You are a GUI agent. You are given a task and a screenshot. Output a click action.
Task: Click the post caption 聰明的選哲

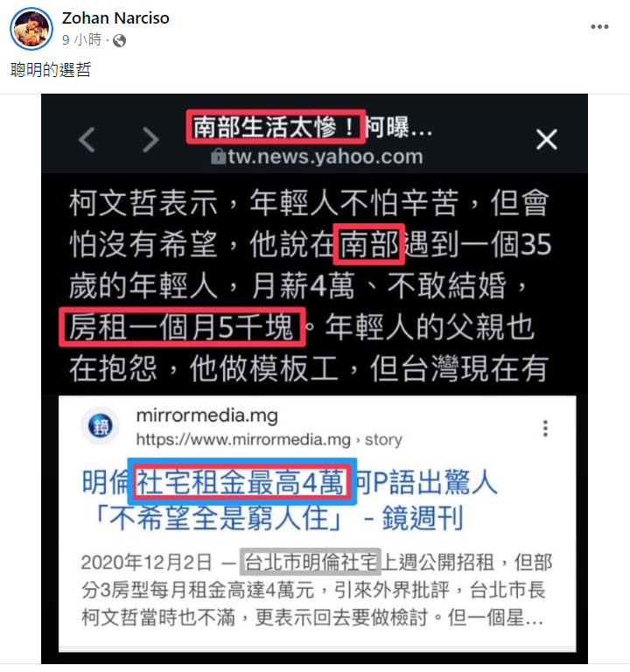51,69
